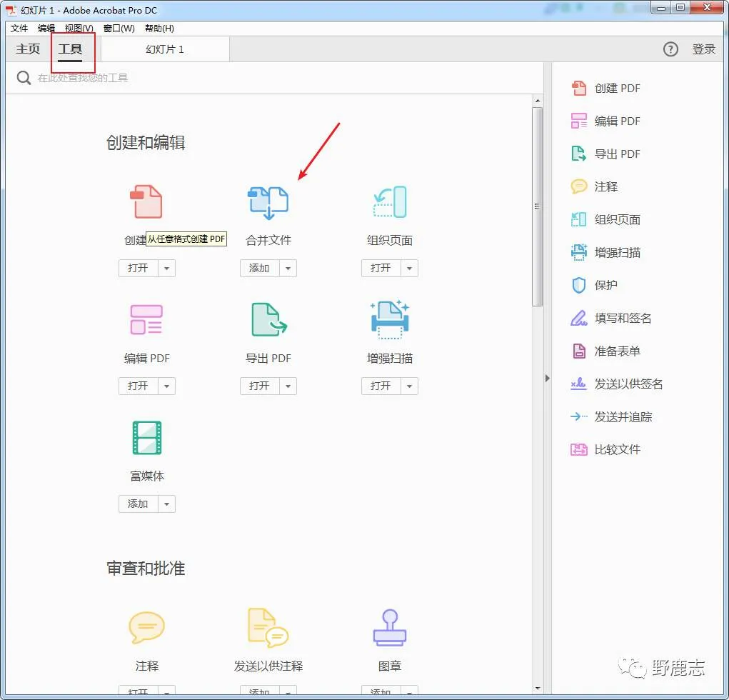Screen dimensions: 729x700
Task: Click 打开 button under 导出 PDF
Action: (x=259, y=386)
